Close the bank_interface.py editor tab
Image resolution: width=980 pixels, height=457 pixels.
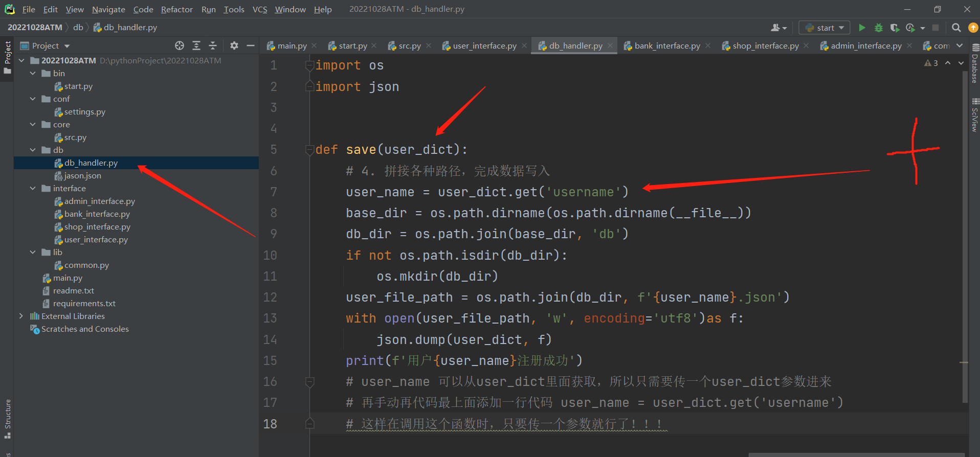pos(708,45)
